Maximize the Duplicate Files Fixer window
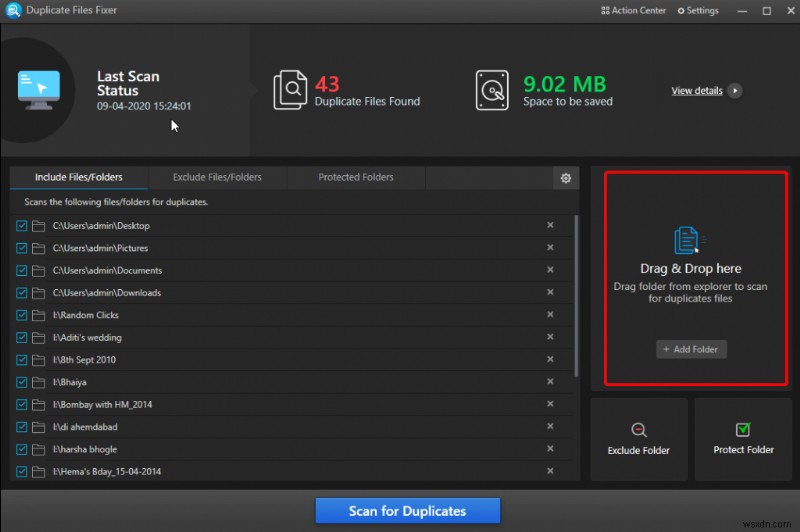The width and height of the screenshot is (800, 532). pyautogui.click(x=766, y=11)
